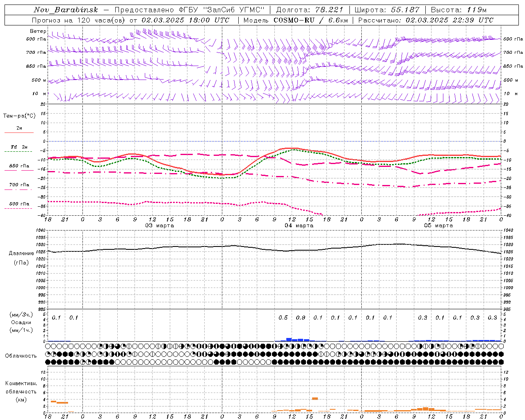
Task: Click the 'Осадки' precipitation label
Action: (21, 322)
